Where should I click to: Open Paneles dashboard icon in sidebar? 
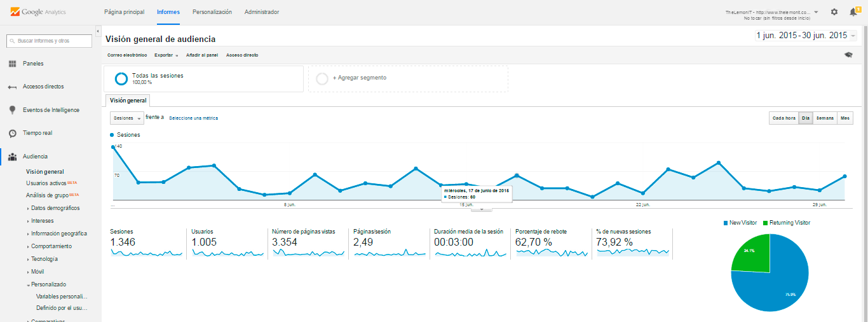pyautogui.click(x=12, y=64)
